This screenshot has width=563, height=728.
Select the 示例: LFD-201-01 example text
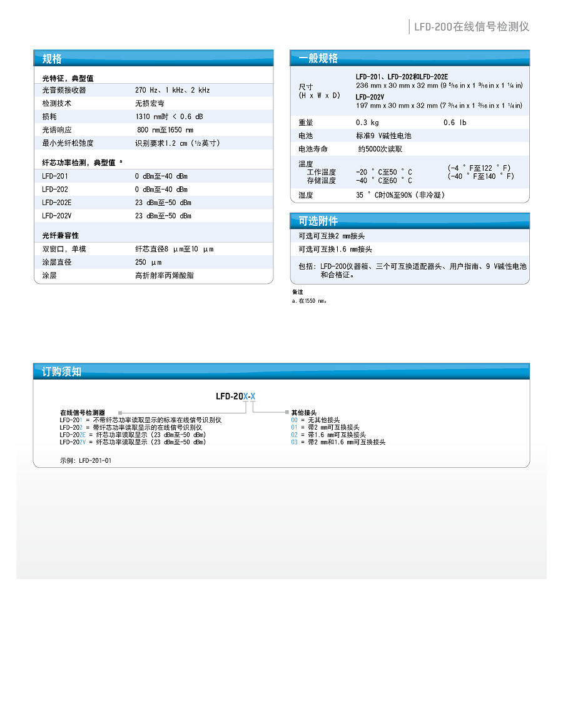86,460
